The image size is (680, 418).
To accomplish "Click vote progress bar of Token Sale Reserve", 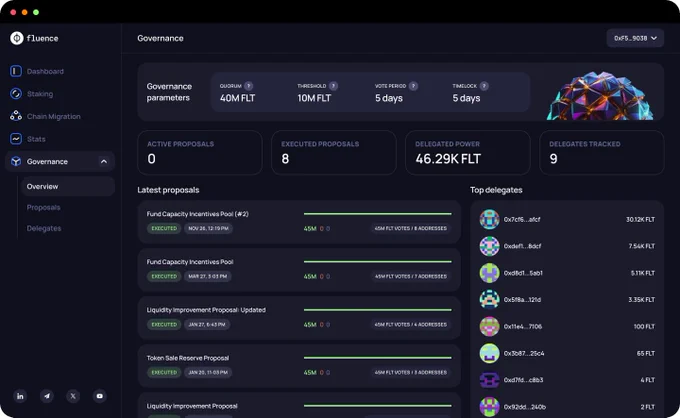I will (x=378, y=358).
